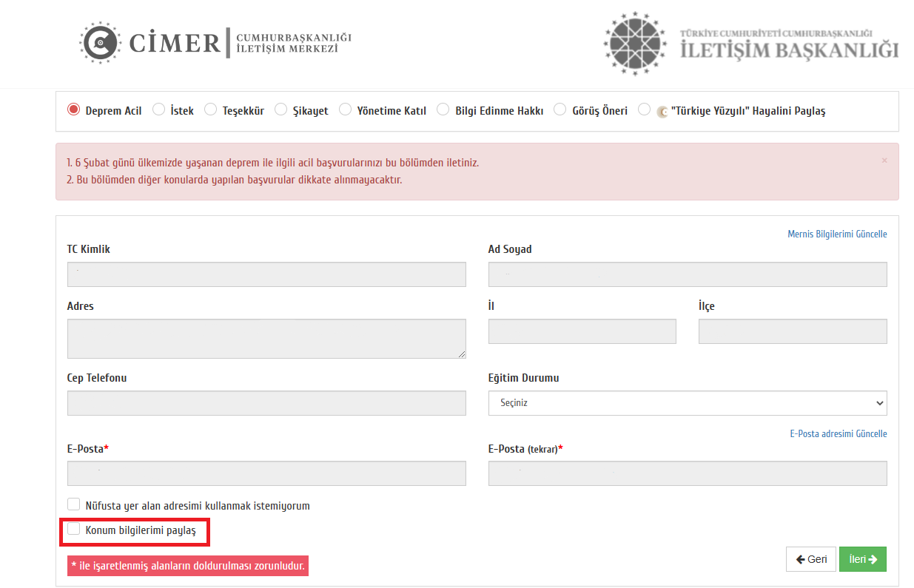Choose the Yönetime Katıl option
Image resolution: width=914 pixels, height=588 pixels.
pyautogui.click(x=345, y=110)
